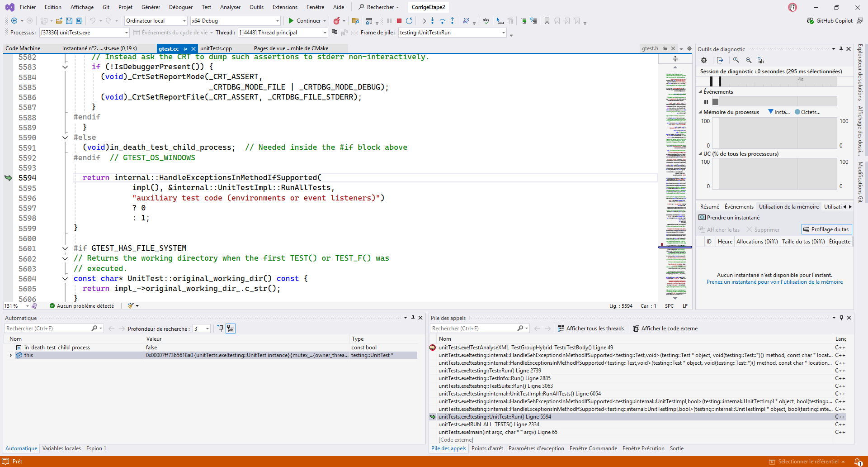Save the current file with the floppy disk icon

coord(69,21)
